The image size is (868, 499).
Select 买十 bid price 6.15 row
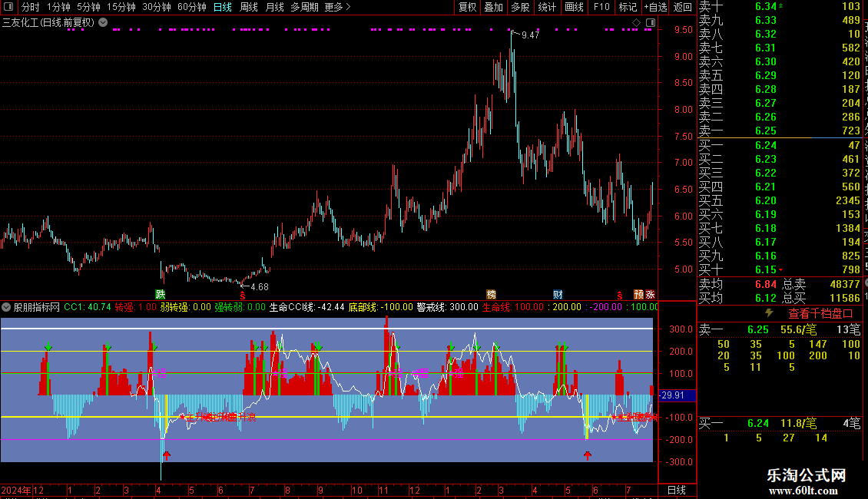(780, 269)
